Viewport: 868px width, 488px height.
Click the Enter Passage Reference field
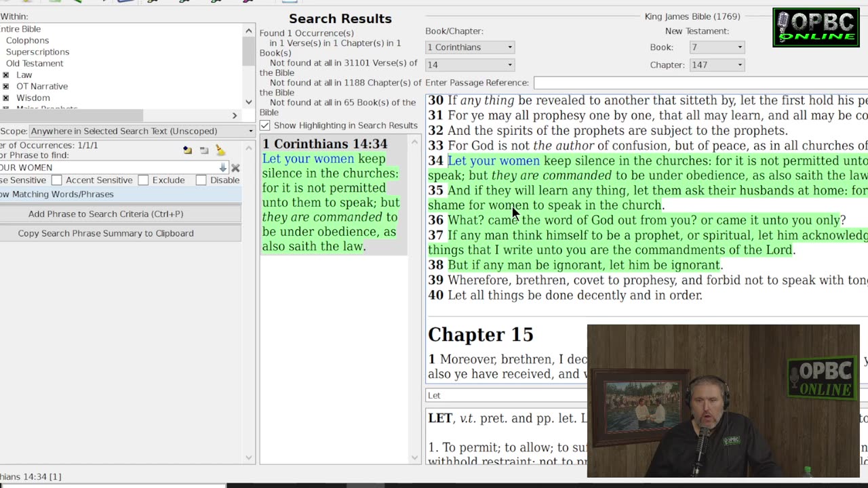(701, 83)
